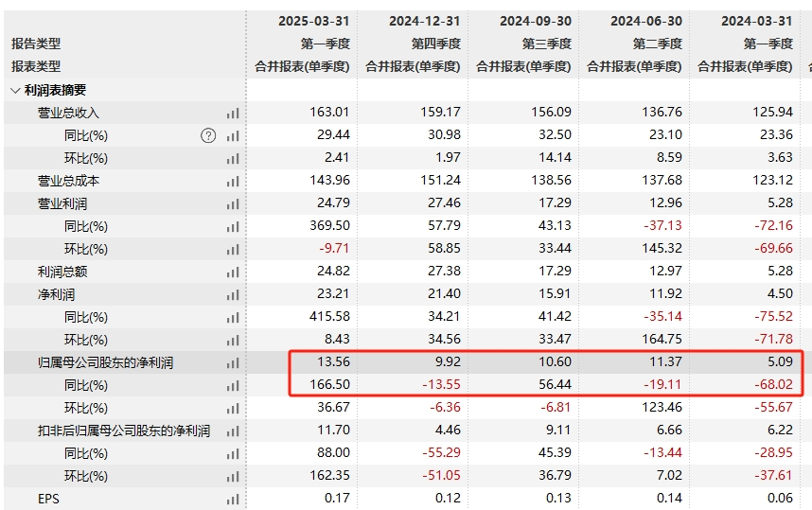Open chart icon for 扣非后归属母公司股东的净利润 row
812x510 pixels.
pos(233,431)
